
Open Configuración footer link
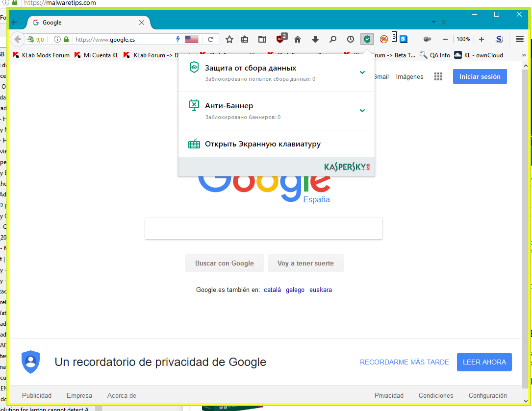487,395
